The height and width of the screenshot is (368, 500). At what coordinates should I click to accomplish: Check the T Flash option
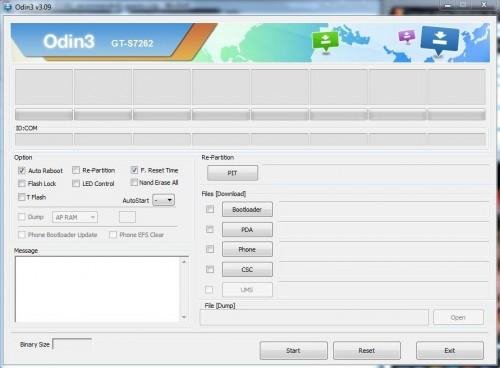coord(22,197)
